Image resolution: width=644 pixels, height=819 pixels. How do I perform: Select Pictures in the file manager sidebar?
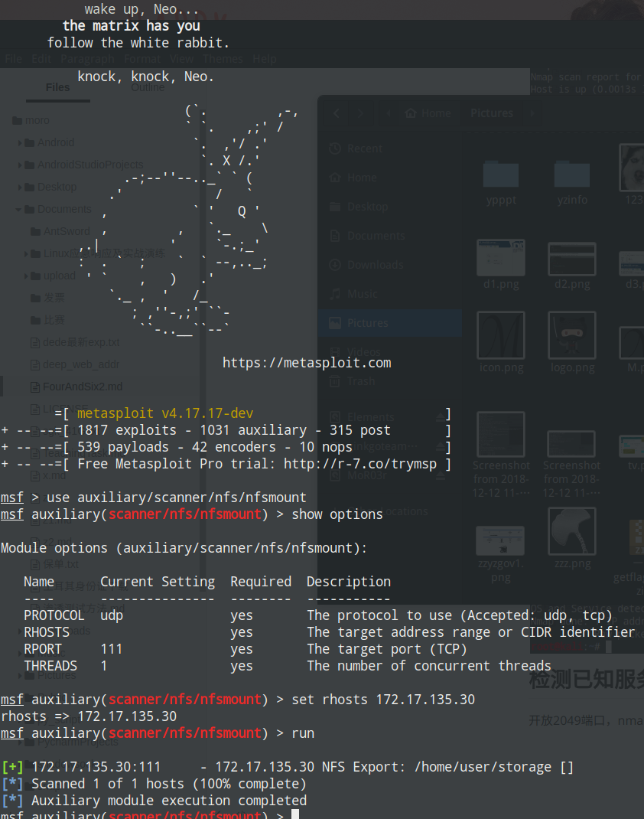coord(390,323)
